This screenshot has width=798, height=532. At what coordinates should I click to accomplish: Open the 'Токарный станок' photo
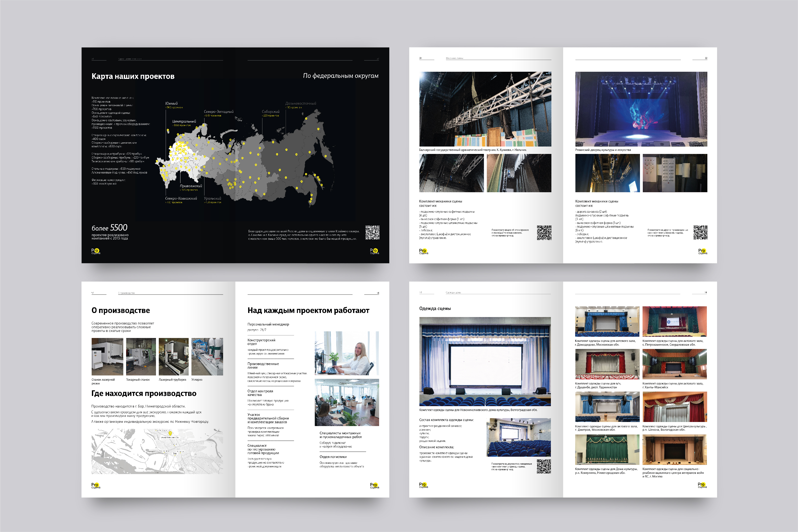pos(141,357)
